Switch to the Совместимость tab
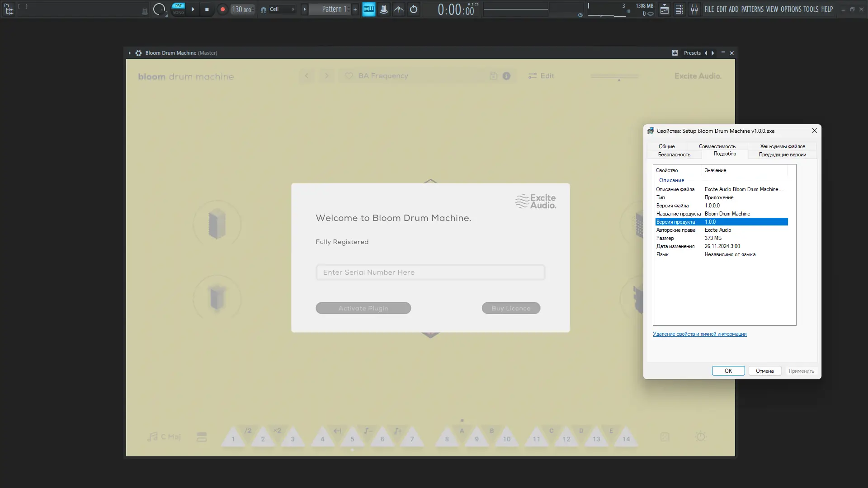Screen dimensions: 868x488 tap(717, 146)
